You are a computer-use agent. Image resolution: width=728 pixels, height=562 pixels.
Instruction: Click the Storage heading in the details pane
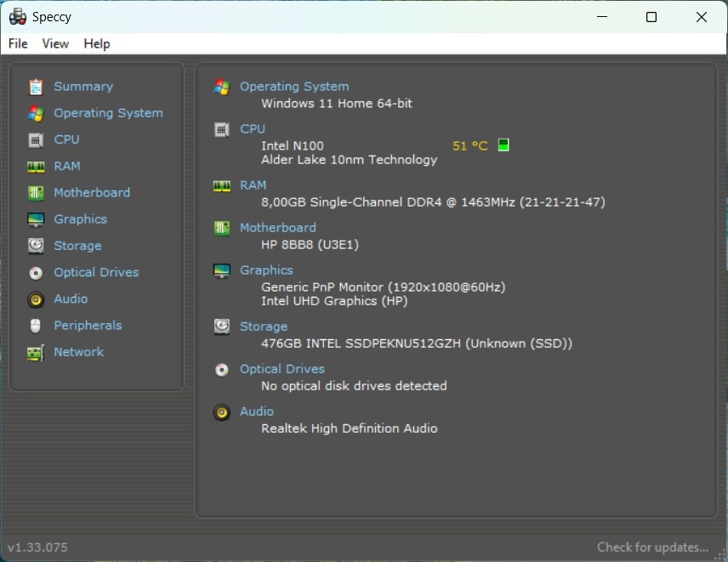pos(264,326)
